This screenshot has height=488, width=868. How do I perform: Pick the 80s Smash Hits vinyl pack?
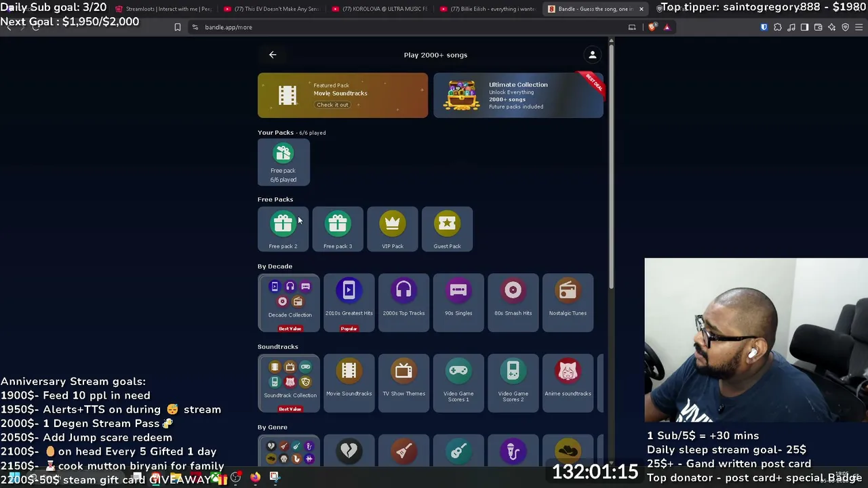(x=513, y=302)
